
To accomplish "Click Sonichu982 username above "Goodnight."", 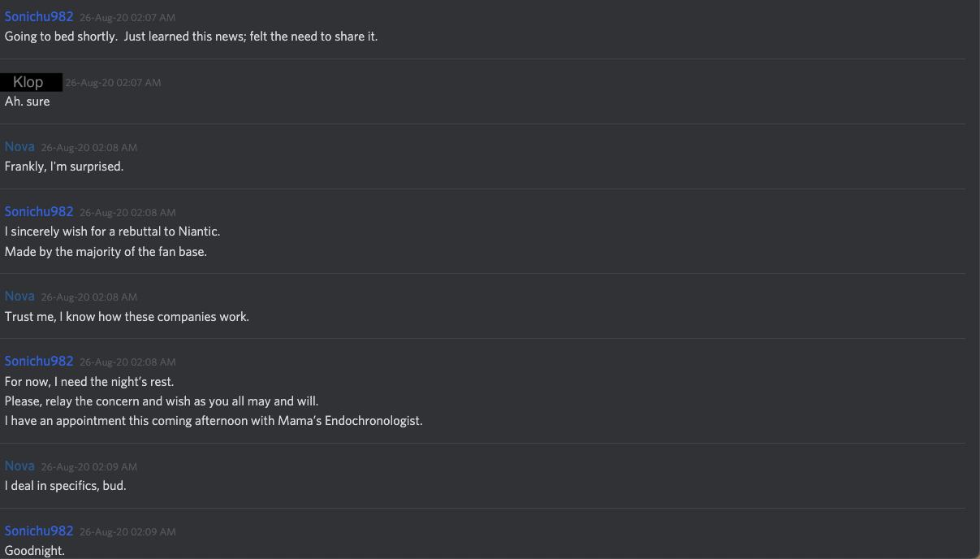I will point(39,531).
